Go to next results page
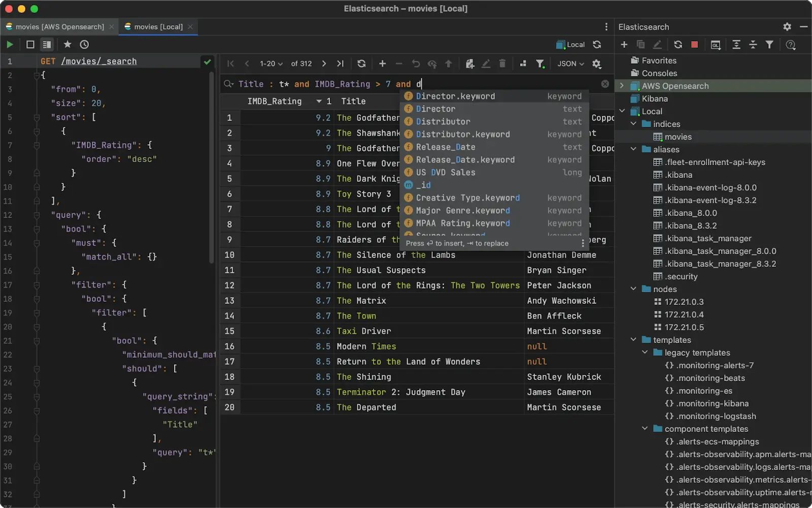812x508 pixels. 324,63
